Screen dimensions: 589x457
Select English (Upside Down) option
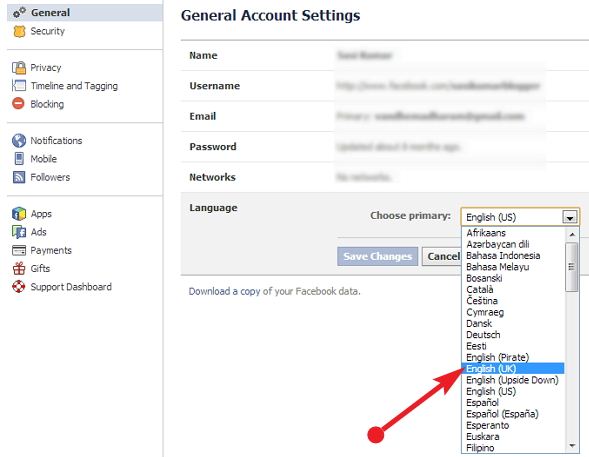[512, 380]
